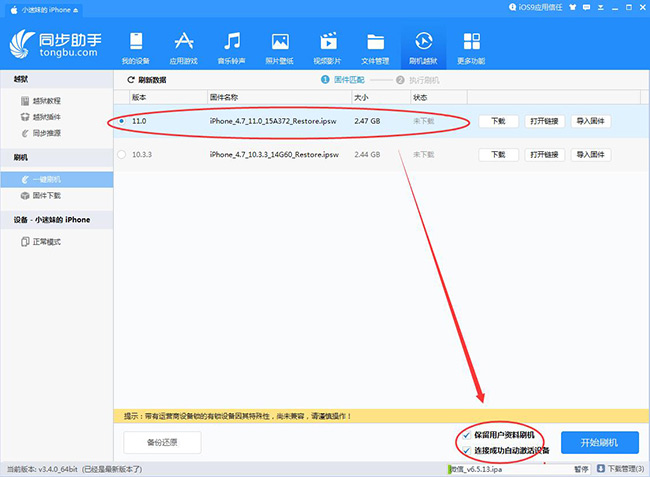
Task: Open the 文件管理 file manager section
Action: click(375, 48)
